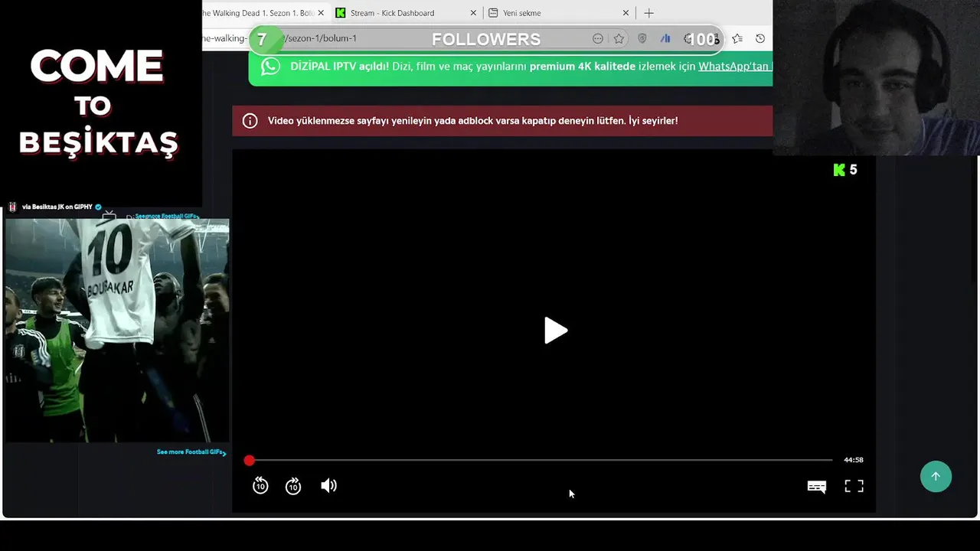Open browser history with the clock icon

760,38
